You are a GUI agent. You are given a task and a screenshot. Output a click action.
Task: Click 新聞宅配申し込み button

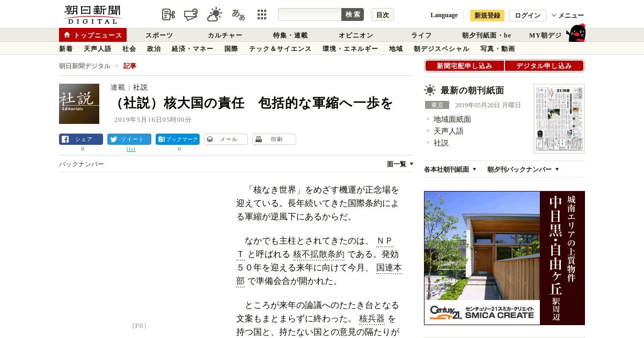coord(464,66)
